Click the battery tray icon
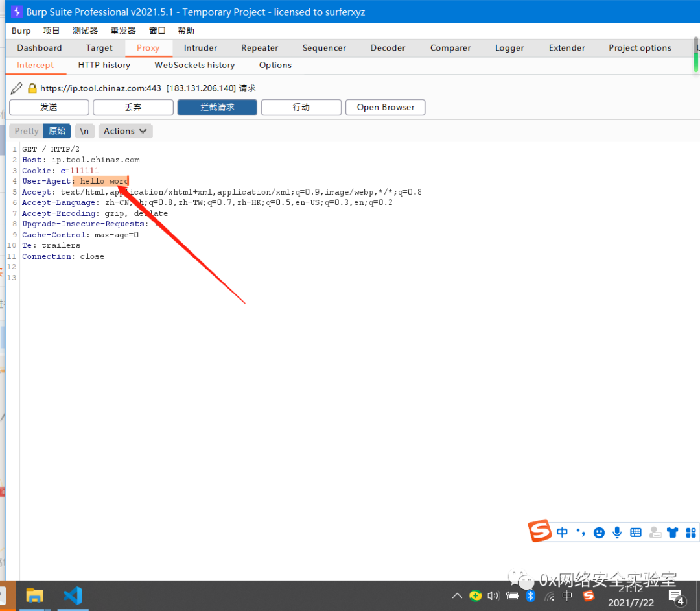The width and height of the screenshot is (700, 611). [512, 595]
